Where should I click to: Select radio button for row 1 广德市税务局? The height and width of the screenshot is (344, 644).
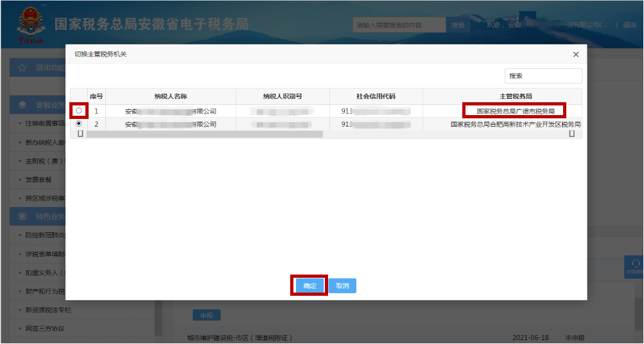[79, 111]
